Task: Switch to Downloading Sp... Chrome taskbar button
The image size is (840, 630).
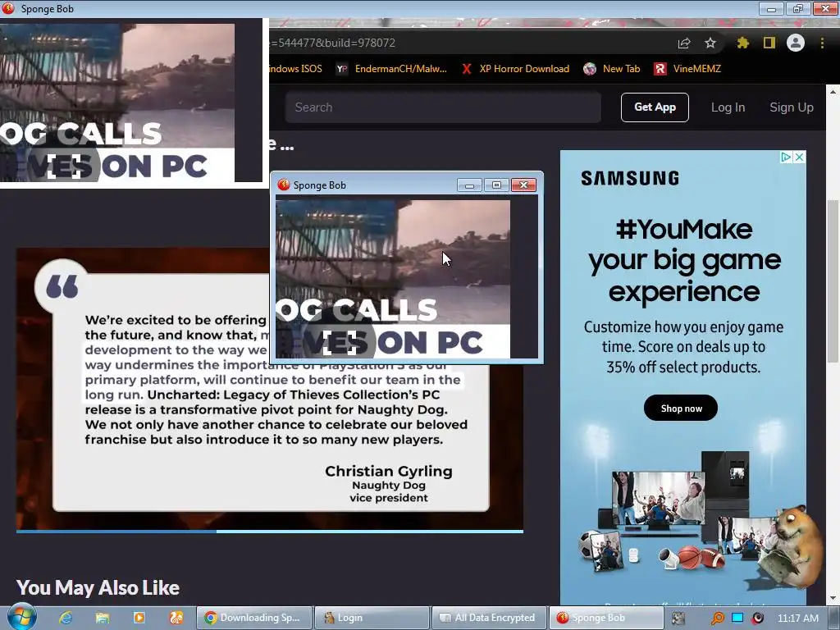Action: click(254, 618)
